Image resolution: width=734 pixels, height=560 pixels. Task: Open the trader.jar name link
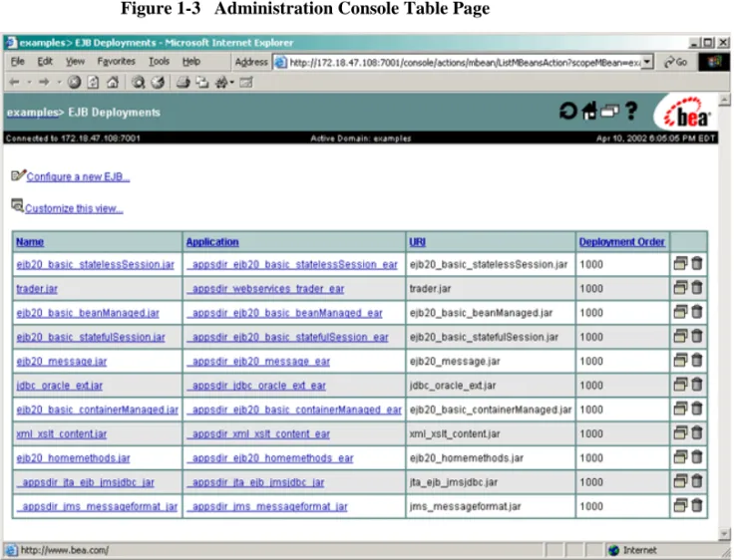[x=37, y=289]
